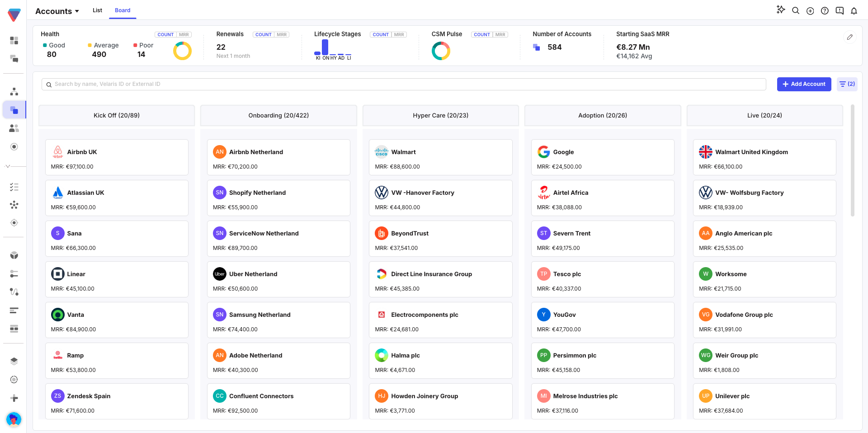Viewport: 868px width, 433px height.
Task: Toggle Lifecycle Stages widget to MRR
Action: [399, 35]
